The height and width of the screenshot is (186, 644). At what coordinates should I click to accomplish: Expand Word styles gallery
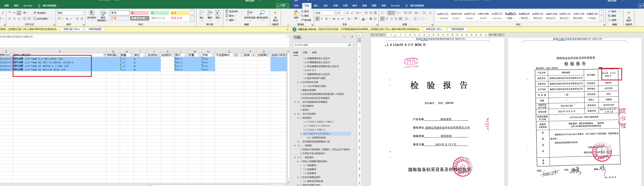click(x=602, y=15)
